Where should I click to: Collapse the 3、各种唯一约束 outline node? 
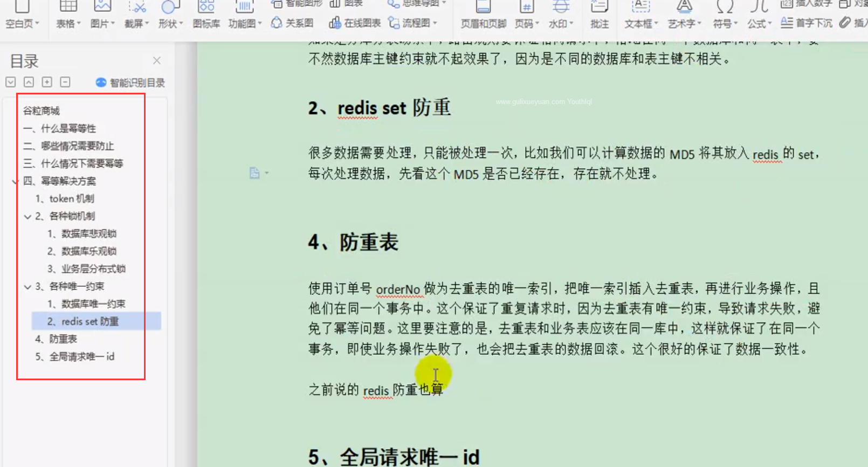[27, 287]
